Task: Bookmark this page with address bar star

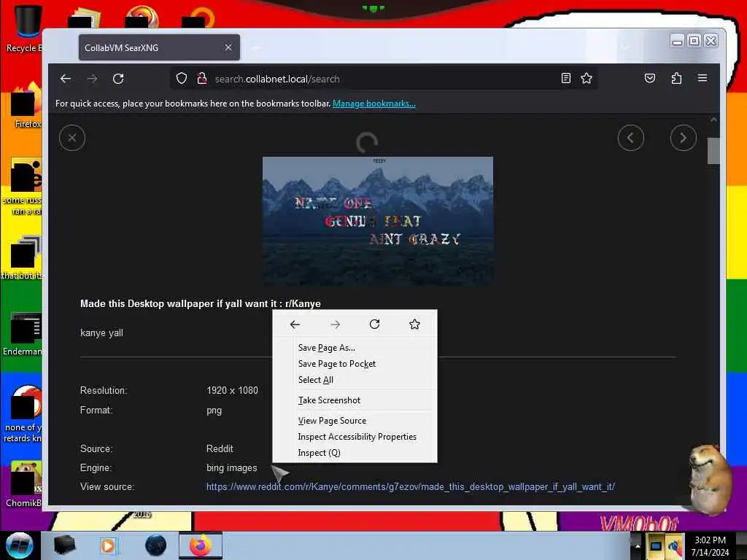Action: pos(587,78)
